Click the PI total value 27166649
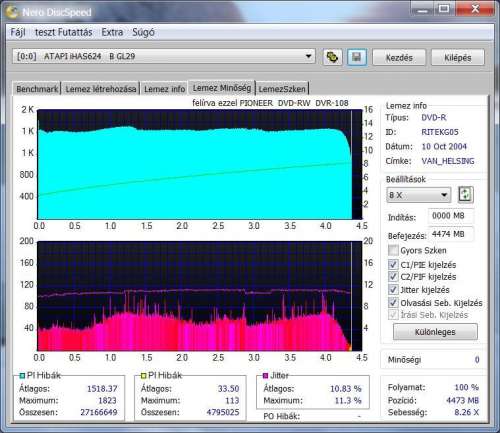Image resolution: width=500 pixels, height=433 pixels. click(x=99, y=412)
